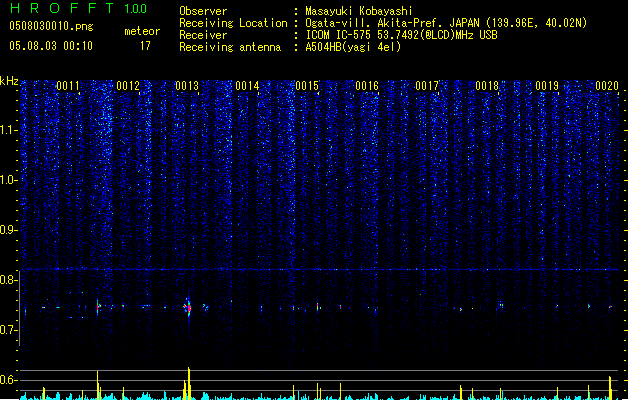Viewport: 629px width, 400px height.
Task: Click the antenna value A504HB(yagi 4el)
Action: point(353,47)
